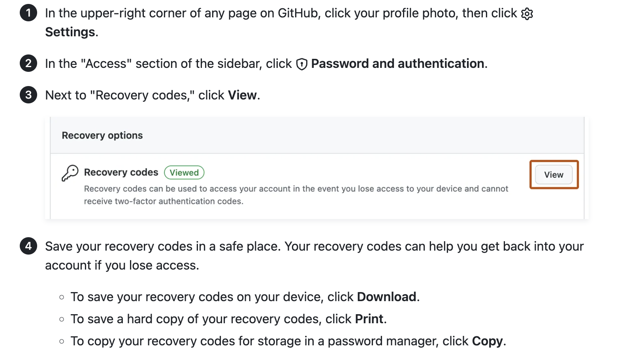This screenshot has height=356, width=644.
Task: Click the key icon next to Recovery codes
Action: [70, 172]
